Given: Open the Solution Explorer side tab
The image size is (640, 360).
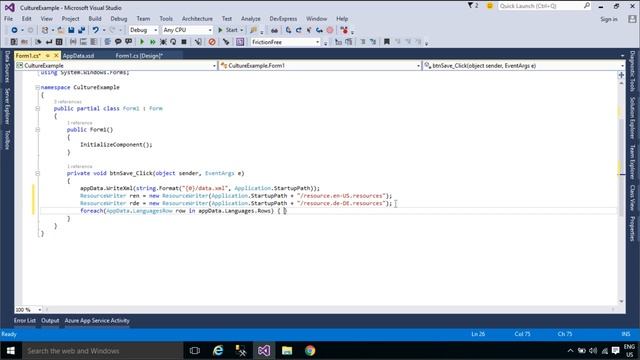Looking at the screenshot, I should pos(632,118).
